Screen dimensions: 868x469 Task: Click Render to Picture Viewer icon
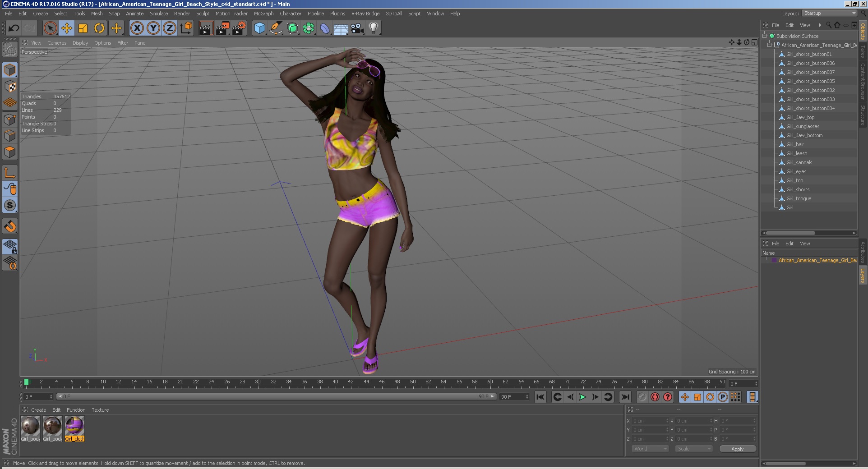(x=222, y=28)
